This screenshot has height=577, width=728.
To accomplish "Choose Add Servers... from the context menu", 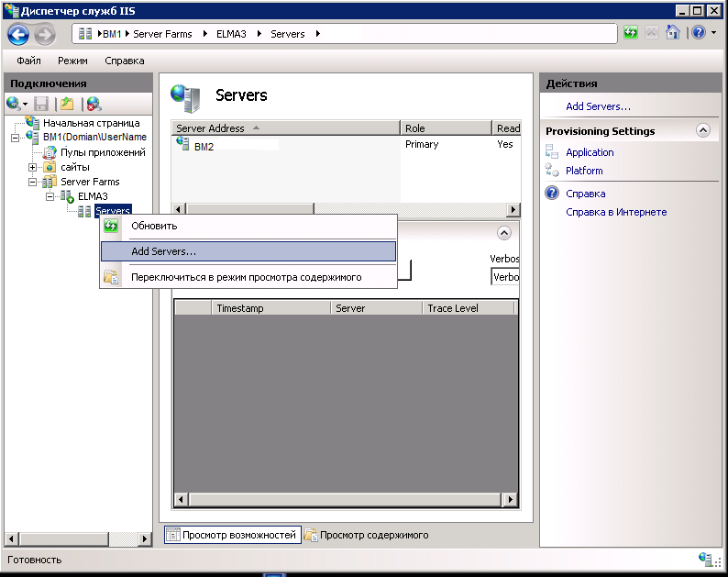I will pyautogui.click(x=163, y=251).
